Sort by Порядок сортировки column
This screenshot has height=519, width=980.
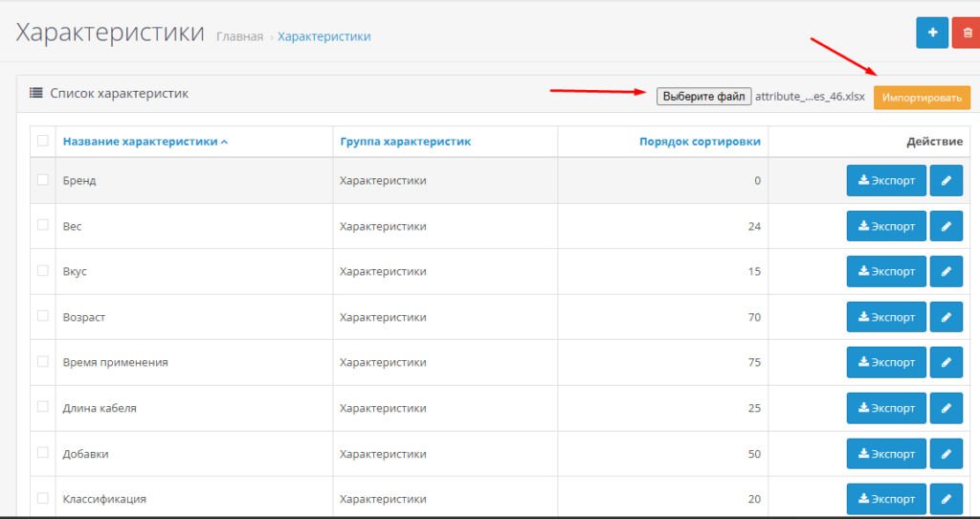(700, 142)
